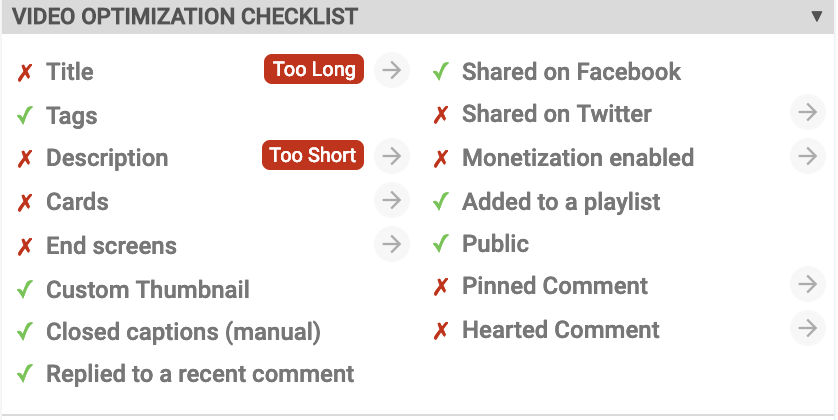
Task: Click arrow next to Shared on Twitter
Action: (808, 112)
